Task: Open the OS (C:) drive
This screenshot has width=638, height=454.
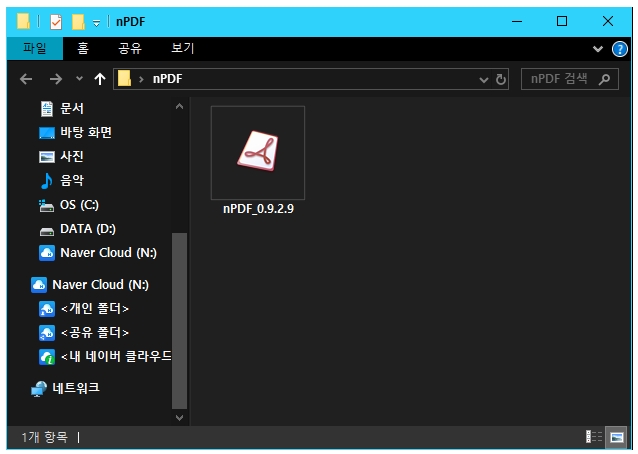Action: coord(79,205)
